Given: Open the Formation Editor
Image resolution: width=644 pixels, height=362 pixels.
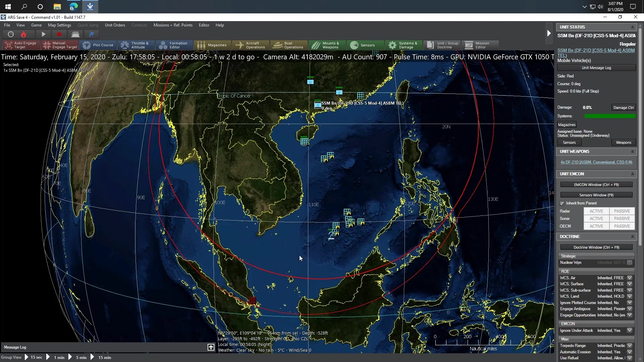Looking at the screenshot, I should click(174, 45).
